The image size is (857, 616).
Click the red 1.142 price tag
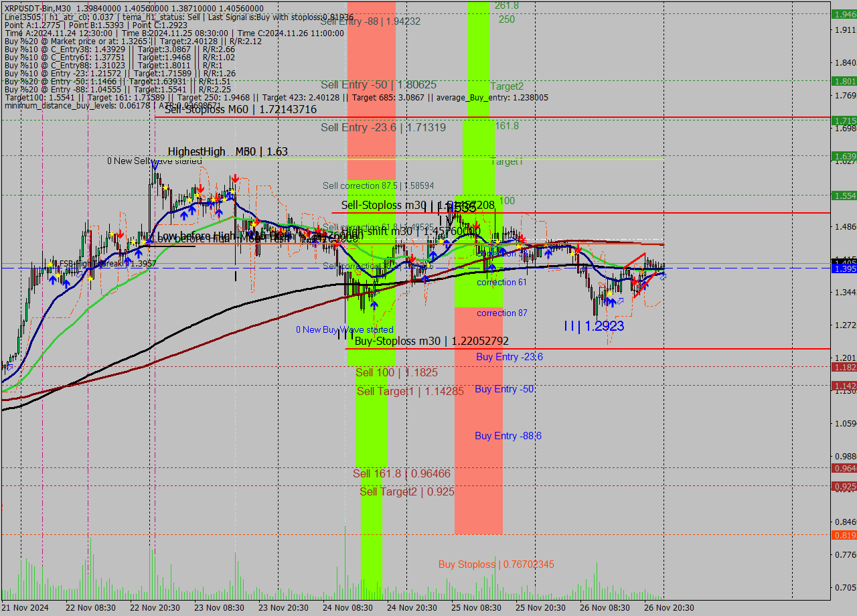(844, 386)
